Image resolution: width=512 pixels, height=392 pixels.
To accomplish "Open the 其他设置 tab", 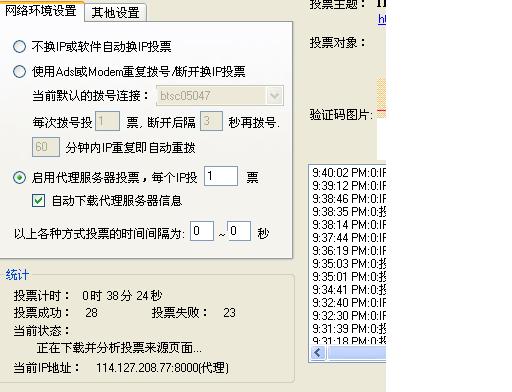I will tap(115, 13).
